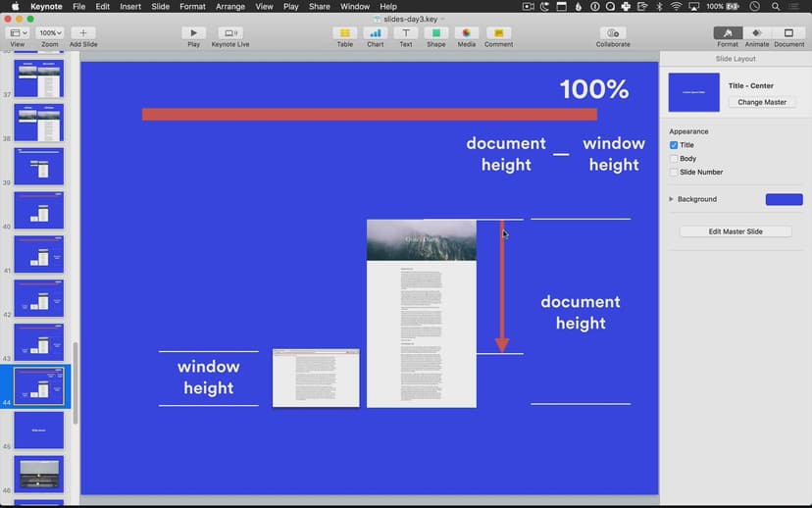The height and width of the screenshot is (508, 812).
Task: Add a Text box
Action: (405, 32)
